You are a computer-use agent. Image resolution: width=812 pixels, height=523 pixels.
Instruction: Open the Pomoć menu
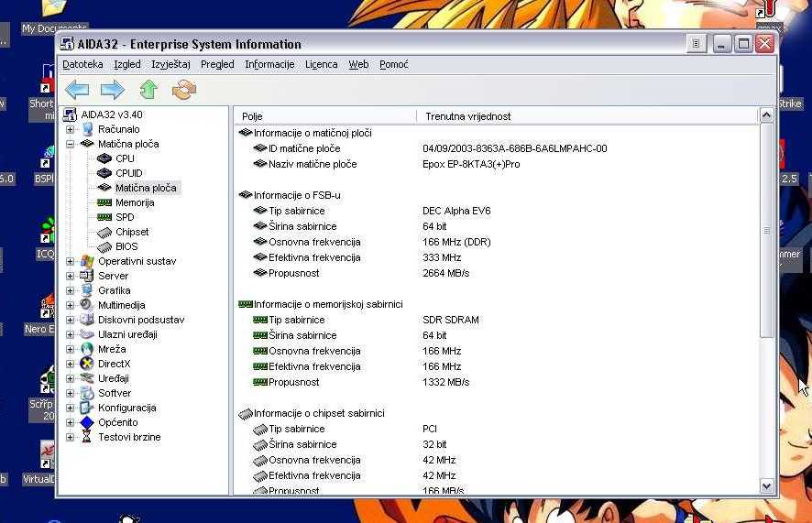(x=393, y=64)
